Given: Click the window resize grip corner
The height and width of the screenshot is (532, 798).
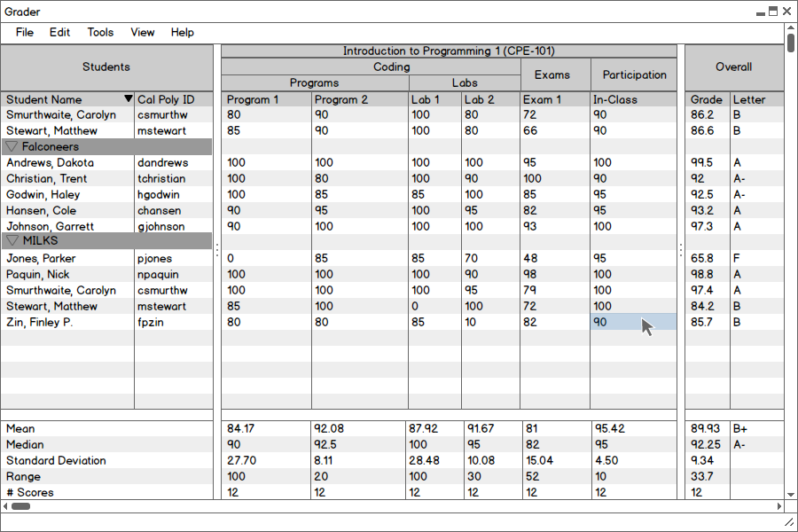Looking at the screenshot, I should click(x=789, y=522).
